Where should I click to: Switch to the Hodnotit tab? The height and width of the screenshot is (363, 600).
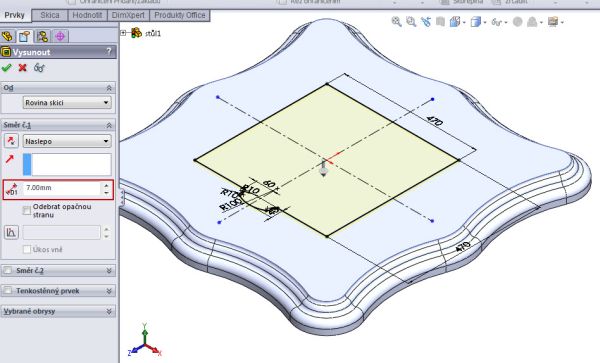87,15
